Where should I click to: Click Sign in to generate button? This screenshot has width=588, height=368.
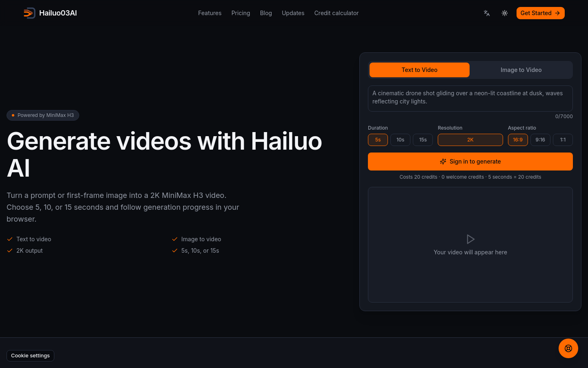(470, 162)
